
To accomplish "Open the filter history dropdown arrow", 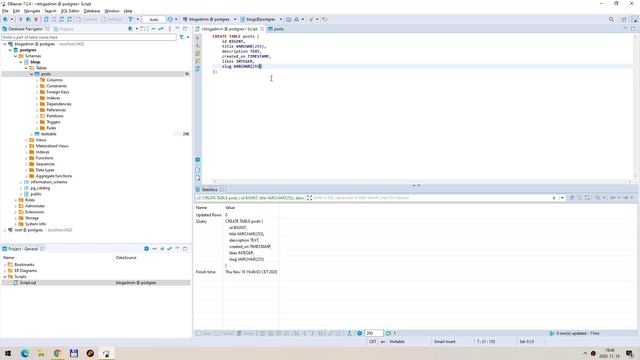I will [x=562, y=198].
